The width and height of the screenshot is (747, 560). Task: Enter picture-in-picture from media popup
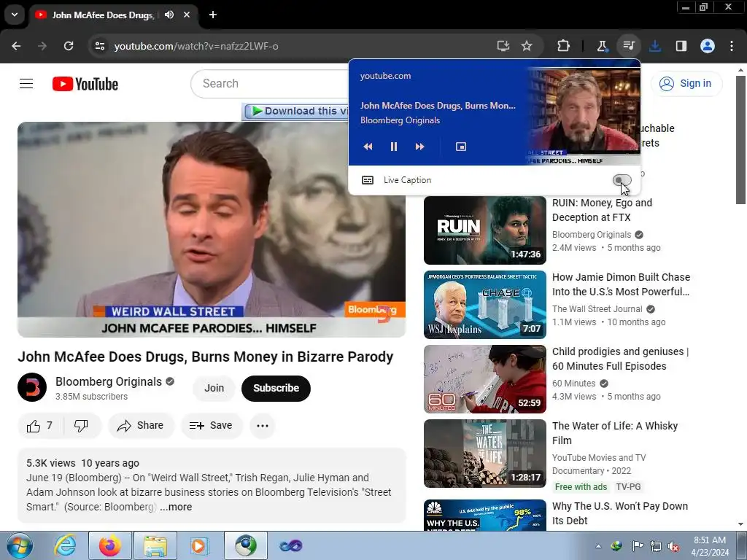point(461,147)
